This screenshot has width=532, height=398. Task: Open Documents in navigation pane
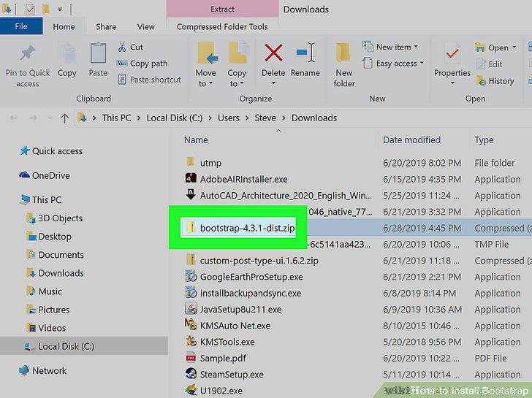coord(61,255)
